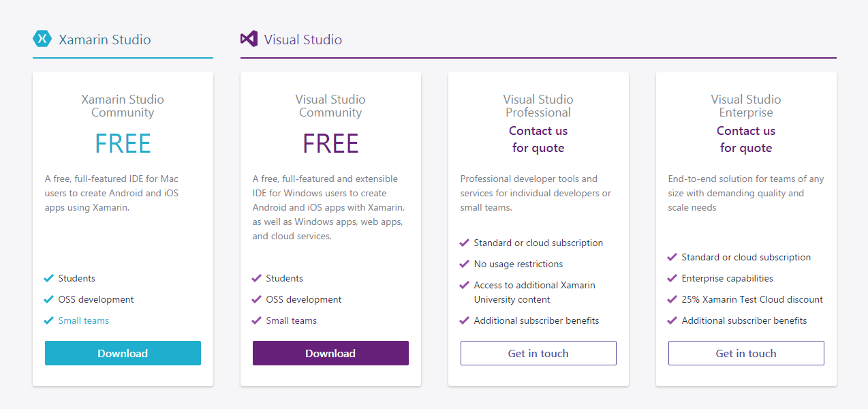Click Students checkmark in Visual Studio Community

[257, 278]
